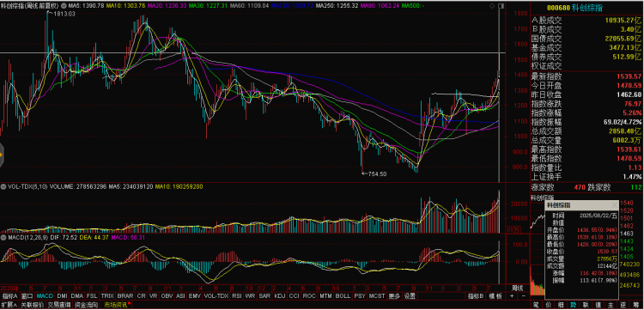
Task: Open the 资金流向 tab
Action: pos(86,305)
